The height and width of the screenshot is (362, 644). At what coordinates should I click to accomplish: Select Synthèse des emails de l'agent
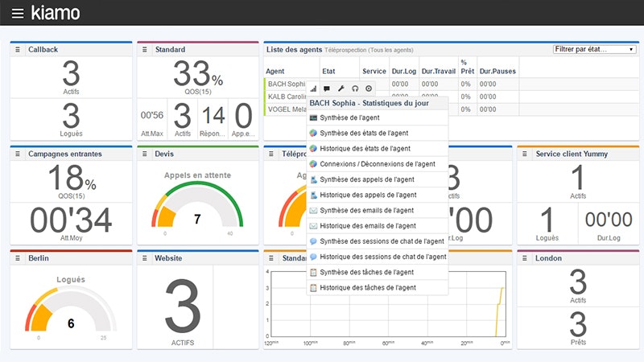coord(377,211)
